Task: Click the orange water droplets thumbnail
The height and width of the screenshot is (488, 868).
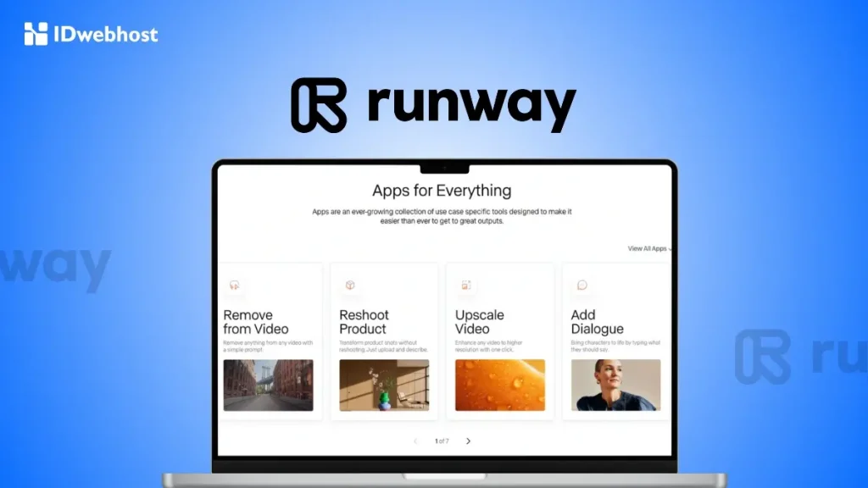Action: coord(499,385)
